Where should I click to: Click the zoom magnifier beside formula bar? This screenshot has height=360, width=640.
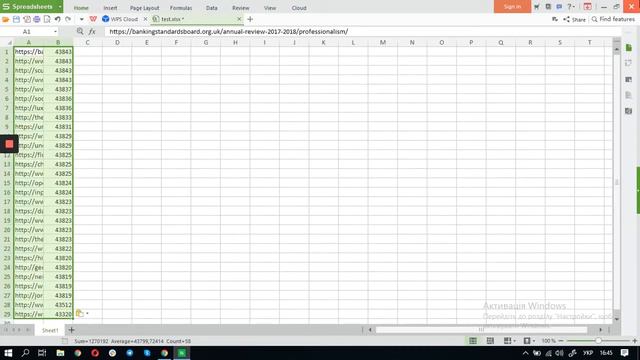[x=80, y=31]
